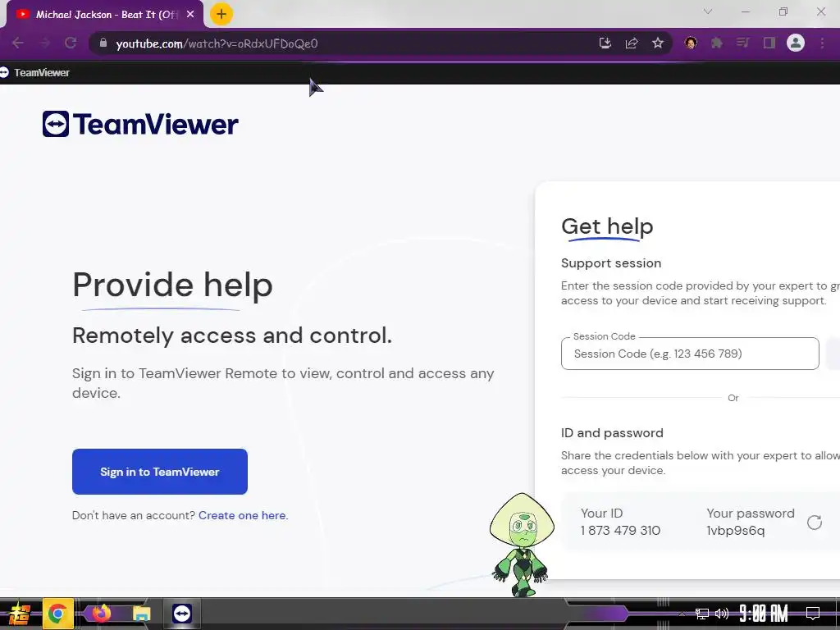Open Chrome three-dot menu

click(822, 43)
